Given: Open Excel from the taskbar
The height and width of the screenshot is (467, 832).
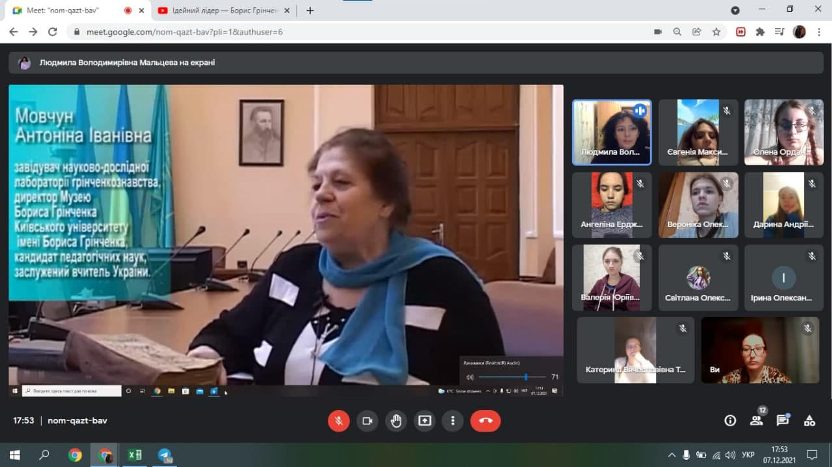Looking at the screenshot, I should click(x=135, y=455).
